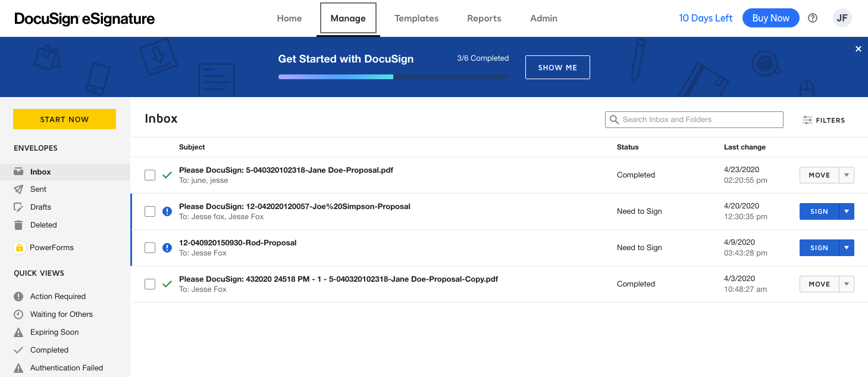Open the PowerForms label
868x377 pixels.
click(x=52, y=248)
